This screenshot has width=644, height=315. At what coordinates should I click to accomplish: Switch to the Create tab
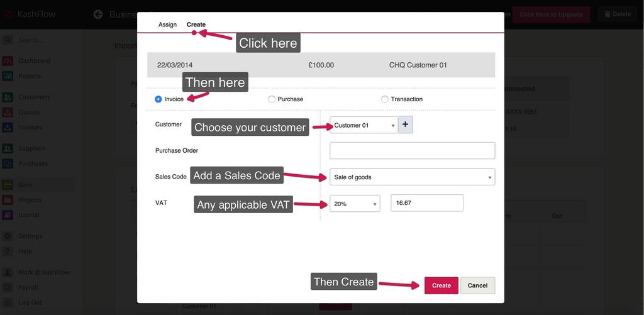coord(196,25)
